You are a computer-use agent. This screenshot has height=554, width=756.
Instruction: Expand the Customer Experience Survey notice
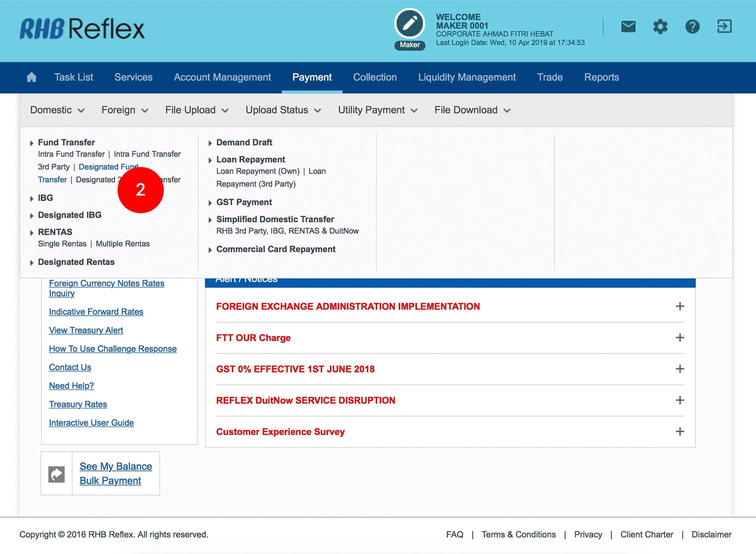680,431
